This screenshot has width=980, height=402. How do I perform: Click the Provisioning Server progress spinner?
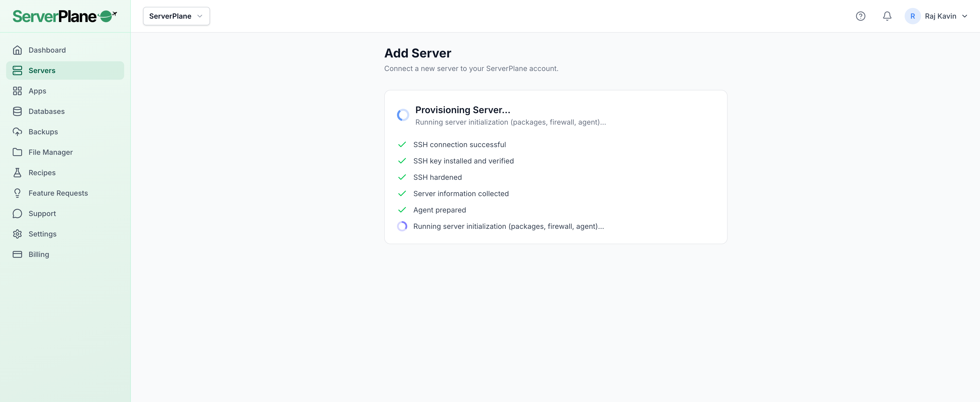403,115
